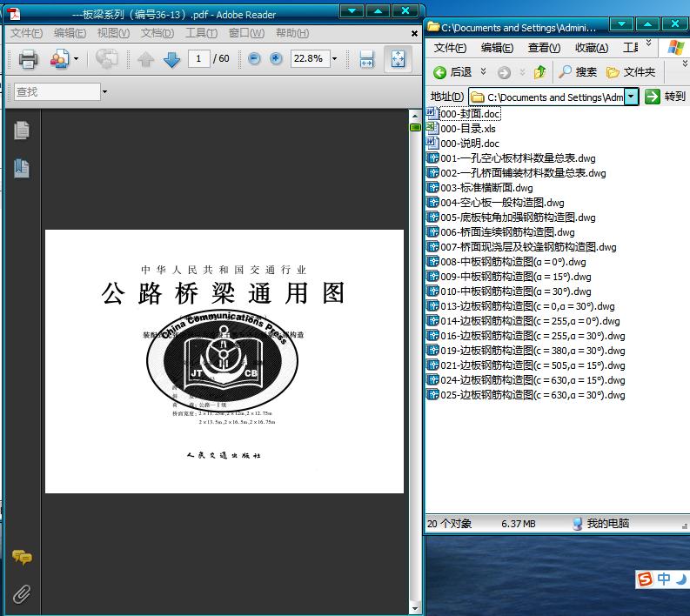Viewport: 690px width, 616px height.
Task: Open the 窗口(W) menu in Adobe Reader
Action: [246, 33]
